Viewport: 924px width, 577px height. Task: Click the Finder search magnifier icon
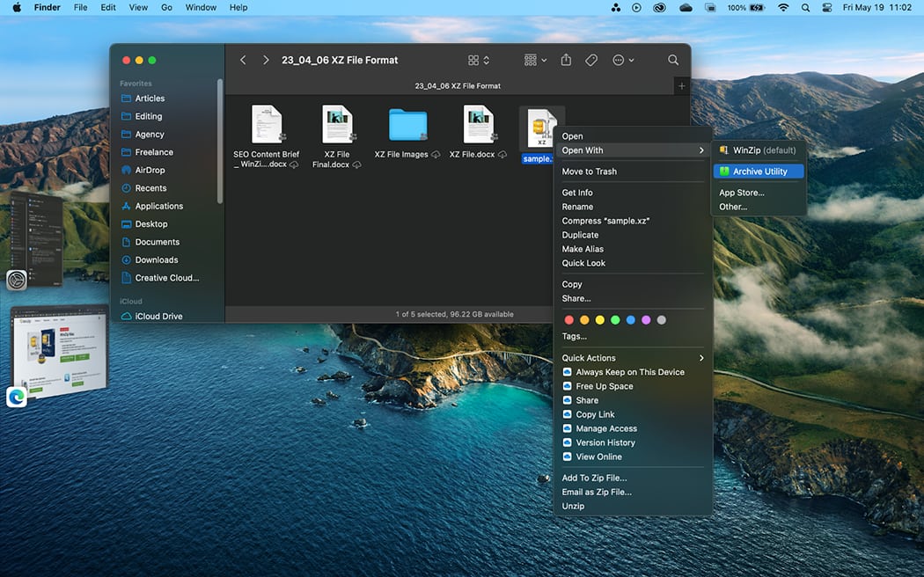[673, 60]
